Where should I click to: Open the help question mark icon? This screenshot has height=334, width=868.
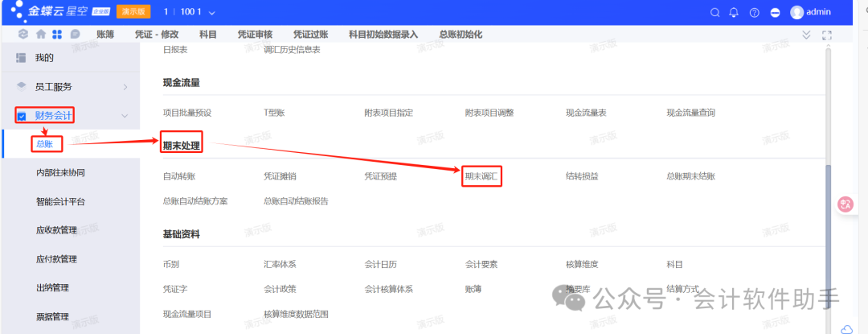point(754,13)
